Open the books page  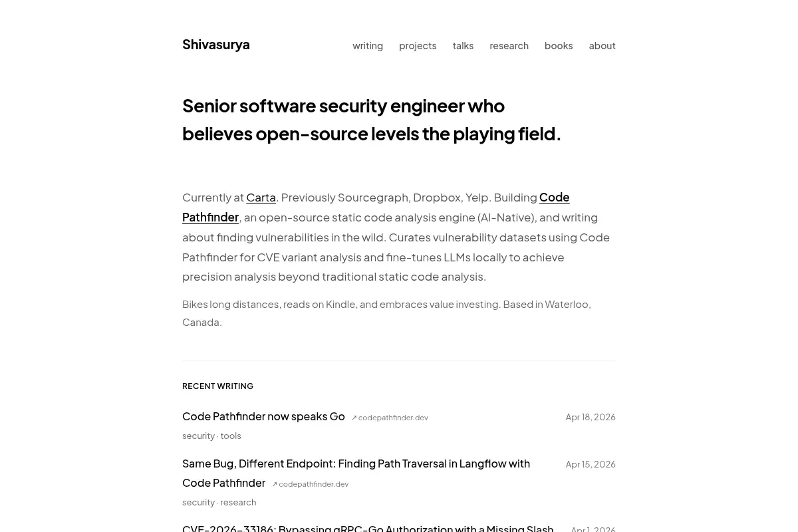[x=559, y=46]
